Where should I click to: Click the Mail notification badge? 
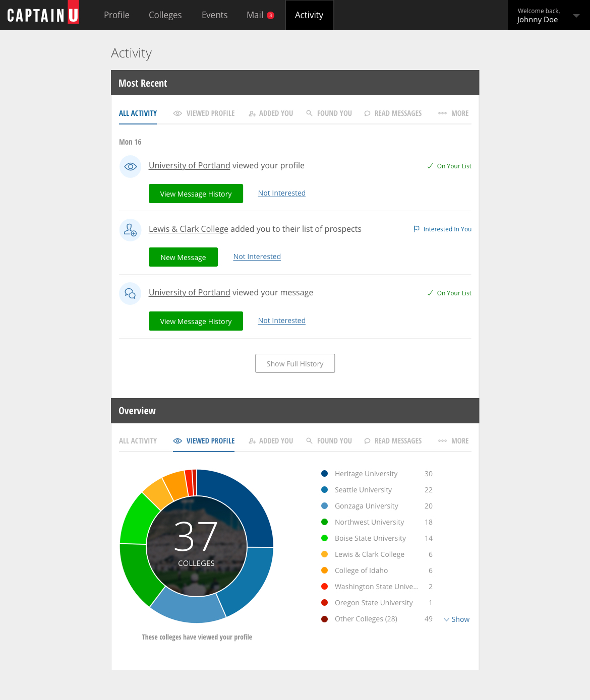(x=271, y=15)
